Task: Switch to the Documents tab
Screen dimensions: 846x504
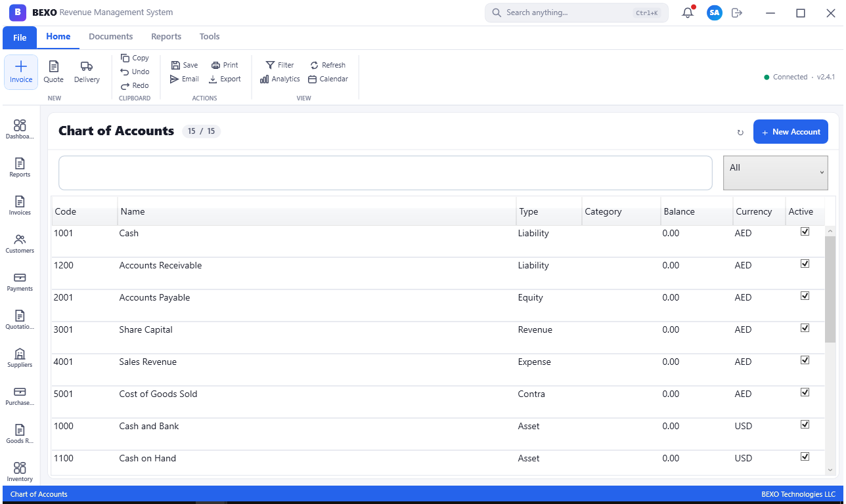Action: pyautogui.click(x=111, y=37)
